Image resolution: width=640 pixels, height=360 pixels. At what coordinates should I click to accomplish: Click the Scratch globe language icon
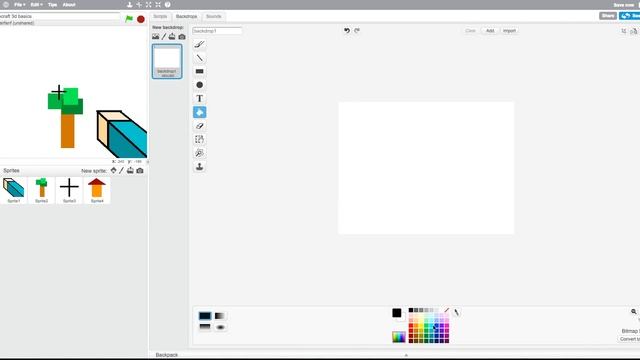6,5
